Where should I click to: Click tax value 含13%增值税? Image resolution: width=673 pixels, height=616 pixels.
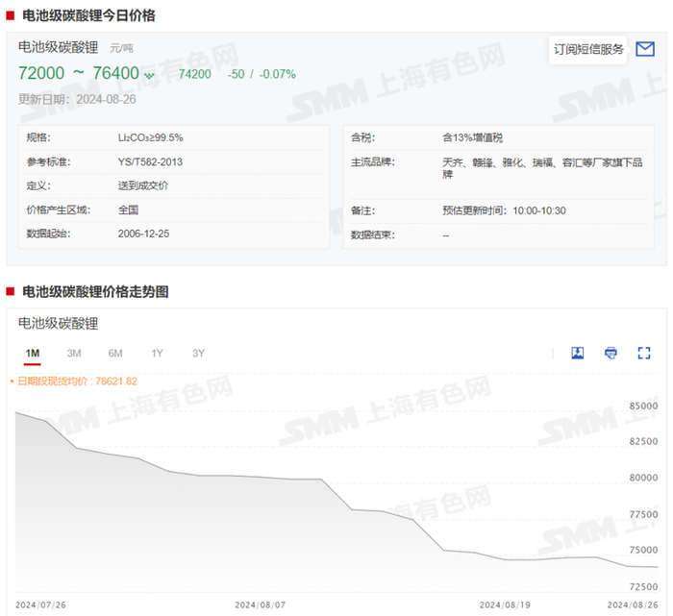(x=472, y=137)
